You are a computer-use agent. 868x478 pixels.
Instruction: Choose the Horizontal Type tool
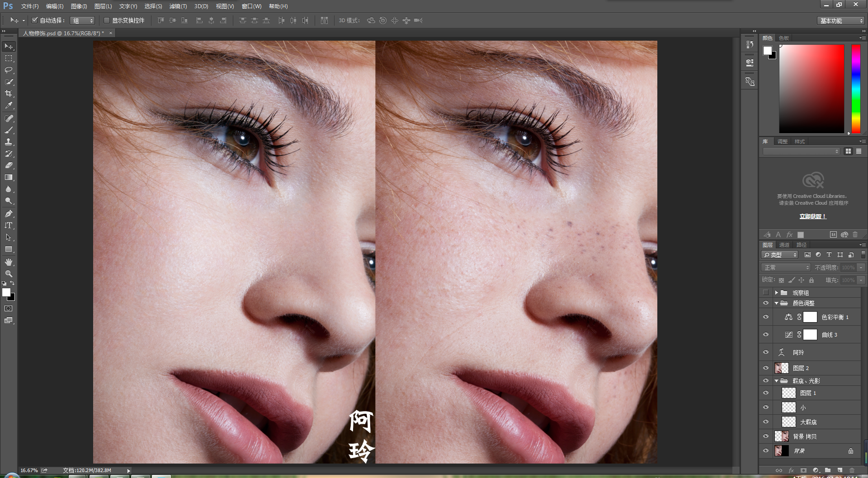click(9, 225)
